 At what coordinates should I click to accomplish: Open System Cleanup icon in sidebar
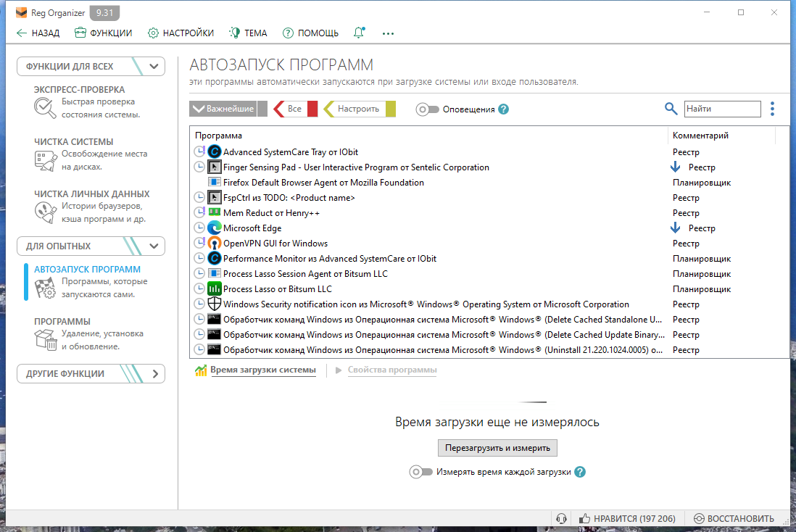coord(45,160)
